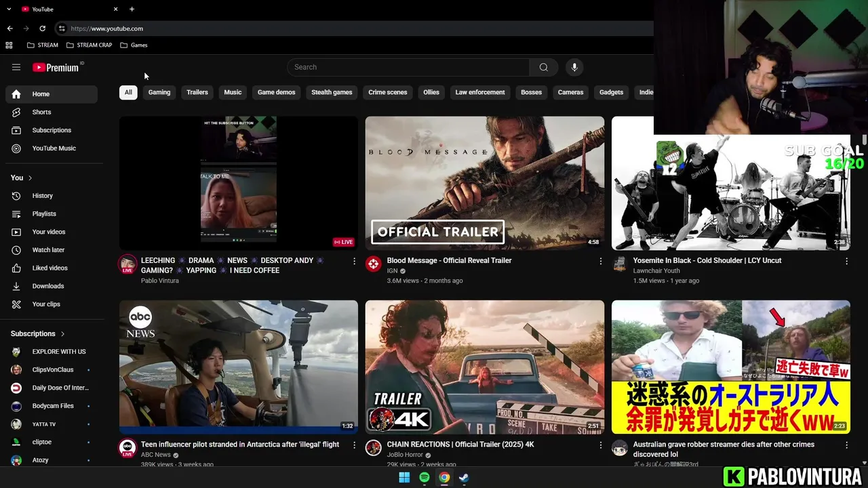Open the ABC News channel avatar

click(127, 448)
